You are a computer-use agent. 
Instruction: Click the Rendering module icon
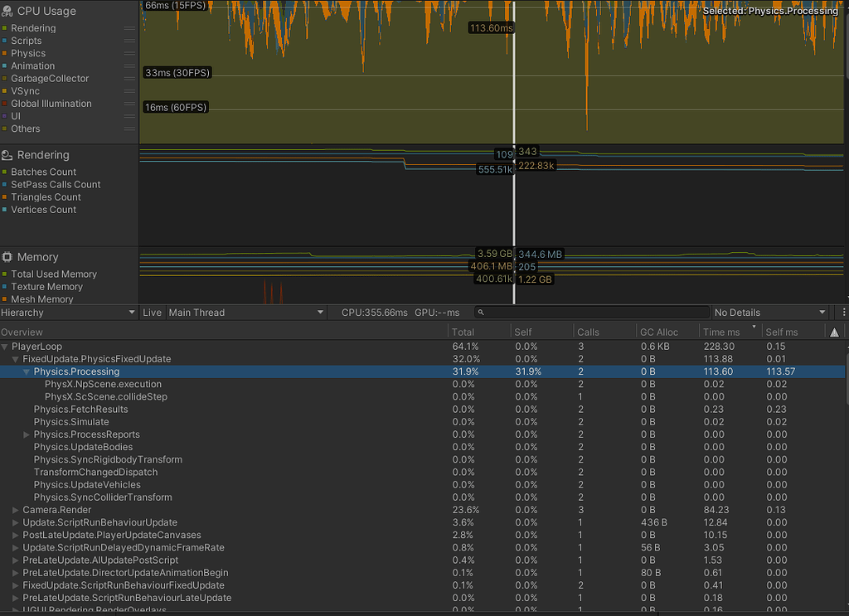click(x=7, y=155)
